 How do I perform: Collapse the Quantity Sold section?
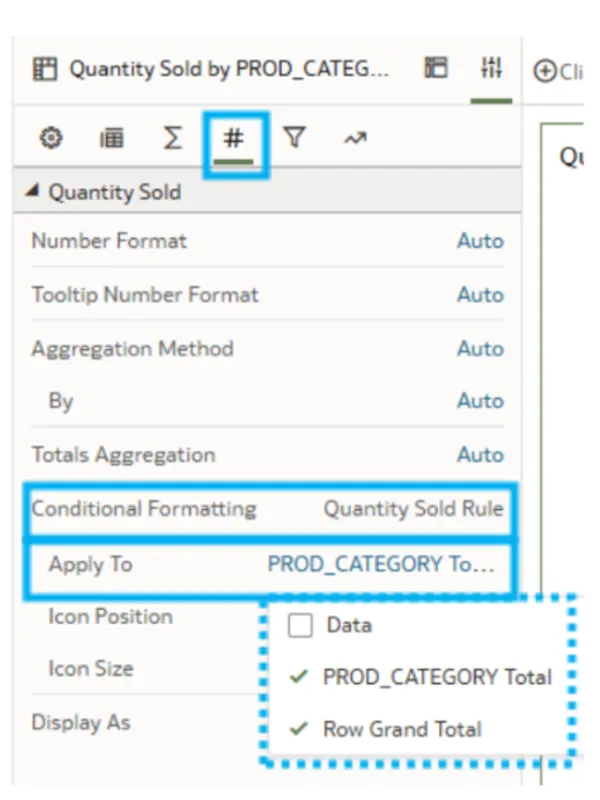tap(34, 191)
